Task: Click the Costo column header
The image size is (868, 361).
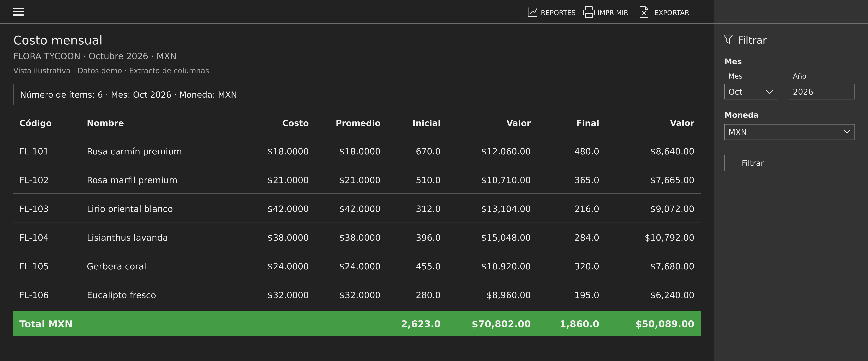Action: tap(295, 123)
